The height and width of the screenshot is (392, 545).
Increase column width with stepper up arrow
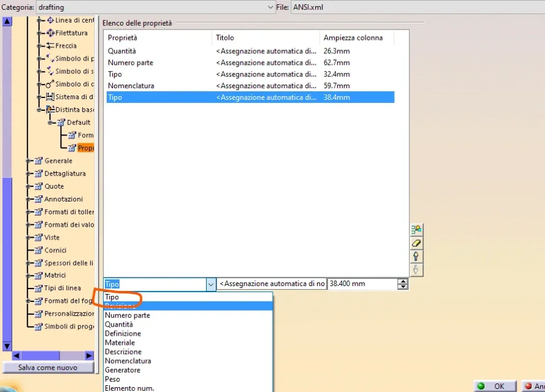[403, 281]
